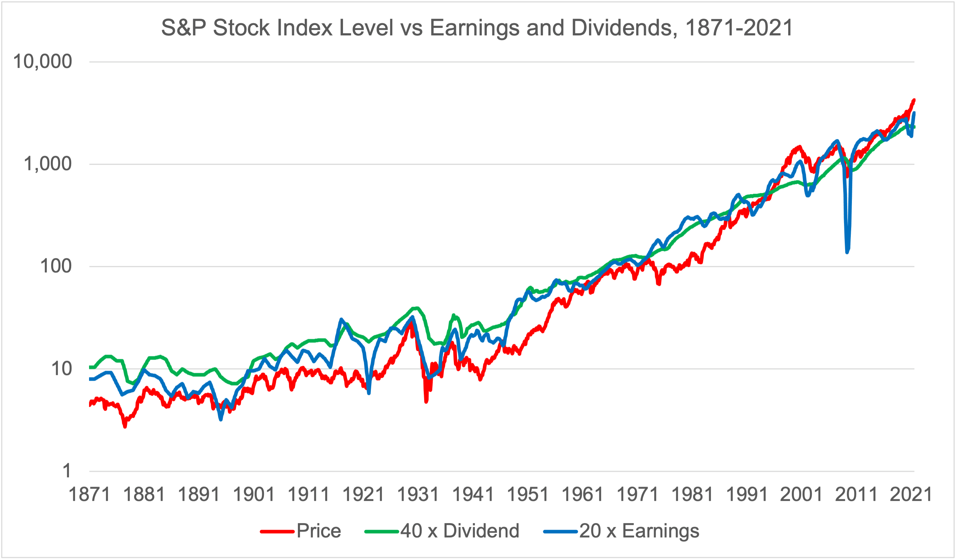Click the chart title "S&P Stock Index Level vs Earnings and Dividends, 1871-2021"
This screenshot has height=560, width=957.
tap(477, 28)
